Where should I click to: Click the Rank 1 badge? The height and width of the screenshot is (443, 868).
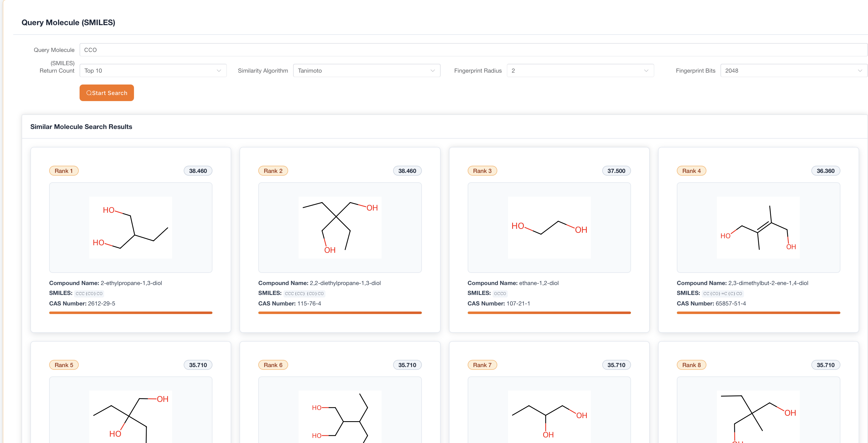click(x=64, y=171)
